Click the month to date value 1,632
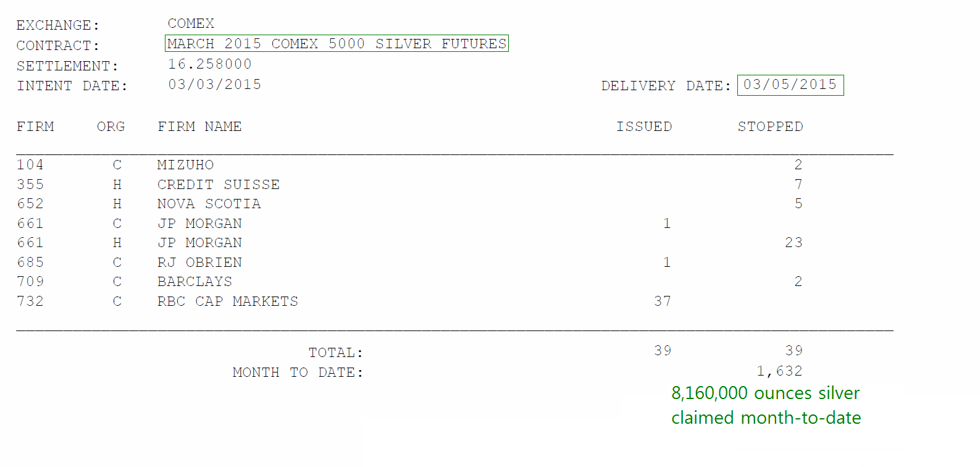Screen dimensions: 980x467 tap(779, 371)
